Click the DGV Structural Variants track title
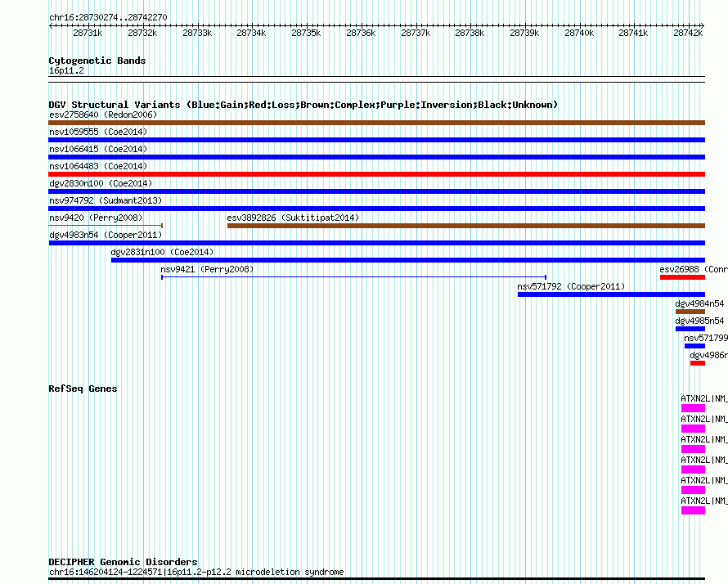Viewport: 728px width, 584px height. (x=303, y=105)
